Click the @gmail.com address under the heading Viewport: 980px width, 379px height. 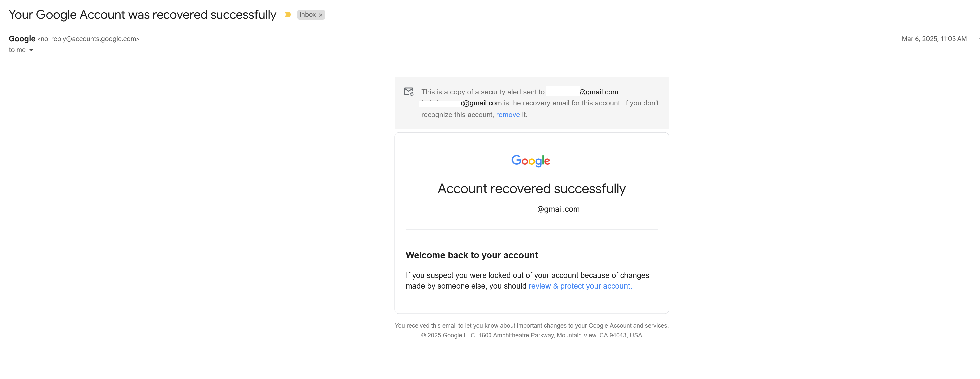558,209
